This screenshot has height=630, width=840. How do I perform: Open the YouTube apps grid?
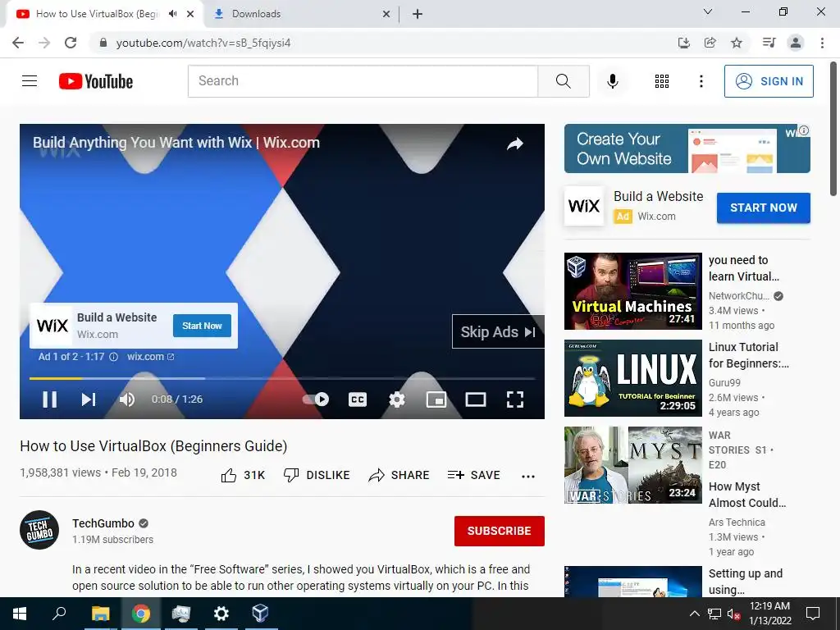pos(662,81)
